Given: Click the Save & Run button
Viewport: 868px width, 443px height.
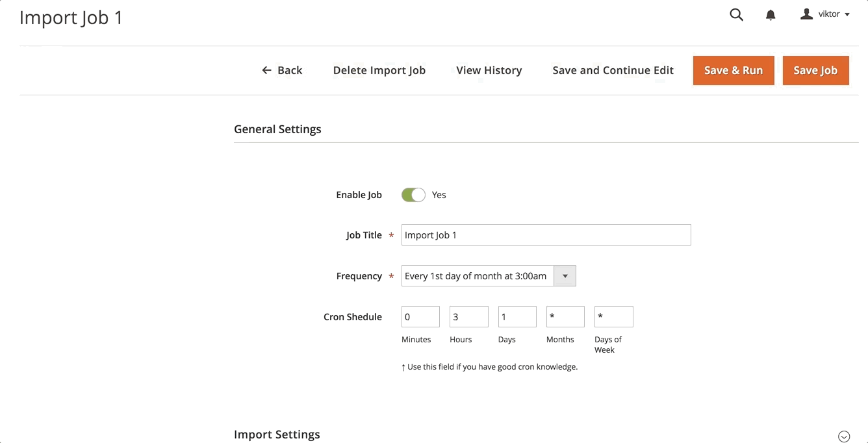Looking at the screenshot, I should 734,70.
